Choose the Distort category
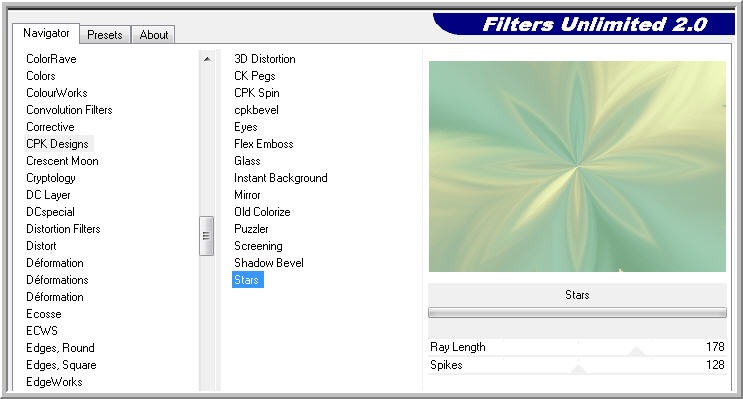Image resolution: width=743 pixels, height=399 pixels. 41,246
